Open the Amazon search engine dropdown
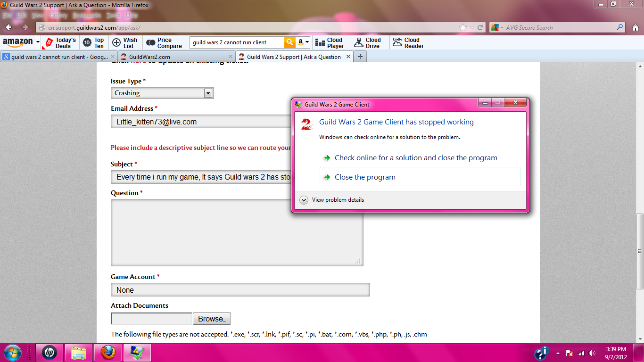This screenshot has height=362, width=644. (x=304, y=42)
